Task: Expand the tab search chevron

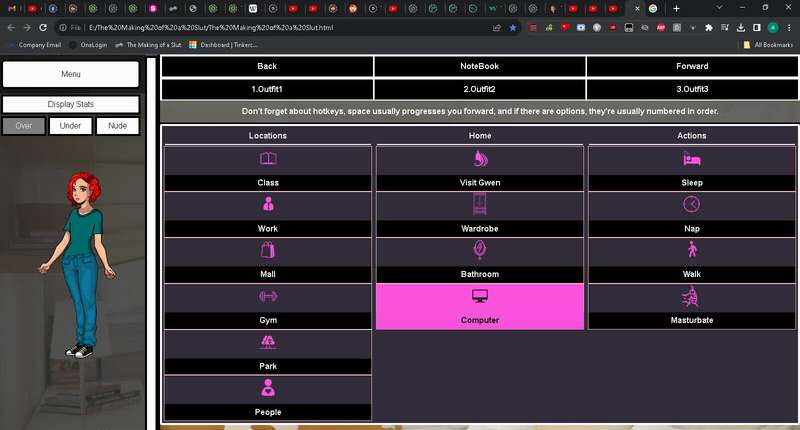Action: point(719,8)
